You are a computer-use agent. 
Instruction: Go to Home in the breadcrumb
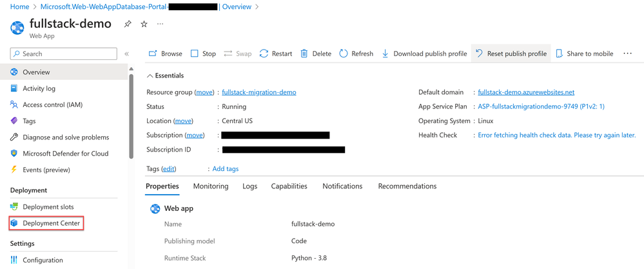click(20, 7)
